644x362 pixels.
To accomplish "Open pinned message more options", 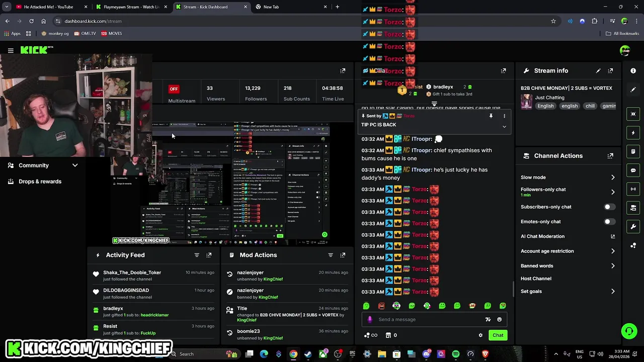I will 504,116.
